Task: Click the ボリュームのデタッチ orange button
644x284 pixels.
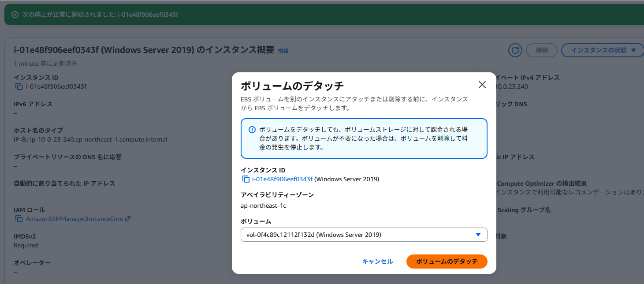Action: tap(447, 262)
